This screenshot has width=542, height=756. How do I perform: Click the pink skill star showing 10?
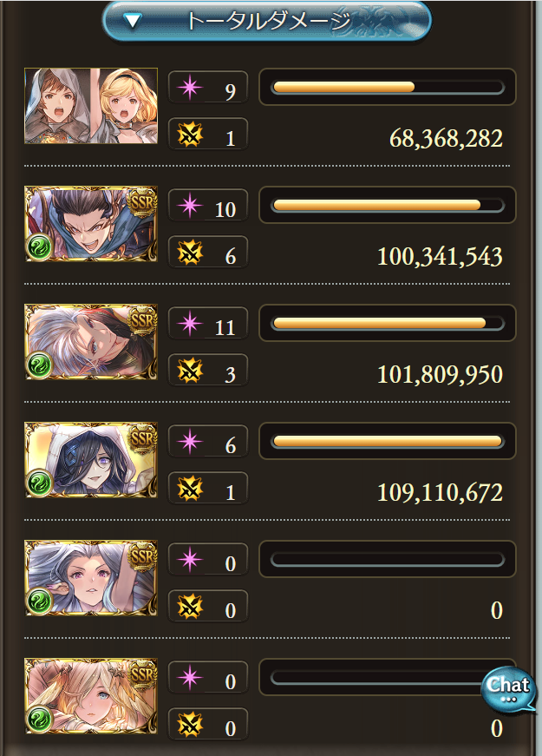190,206
